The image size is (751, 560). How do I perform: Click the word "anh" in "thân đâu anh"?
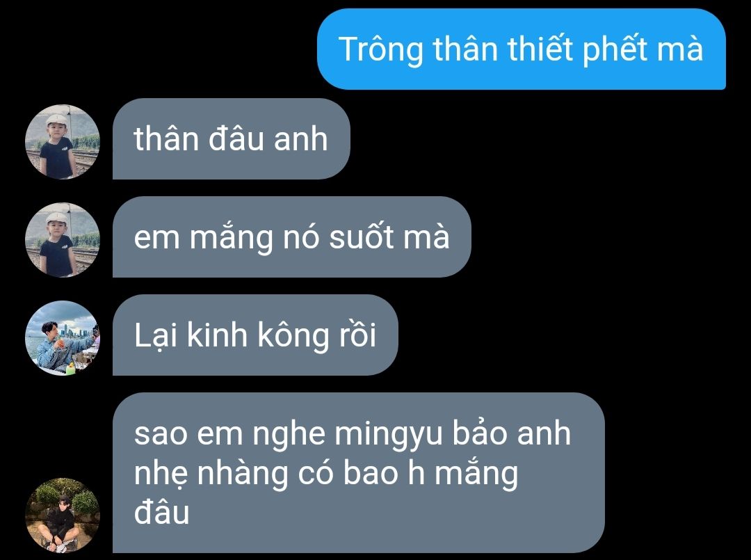pos(301,139)
